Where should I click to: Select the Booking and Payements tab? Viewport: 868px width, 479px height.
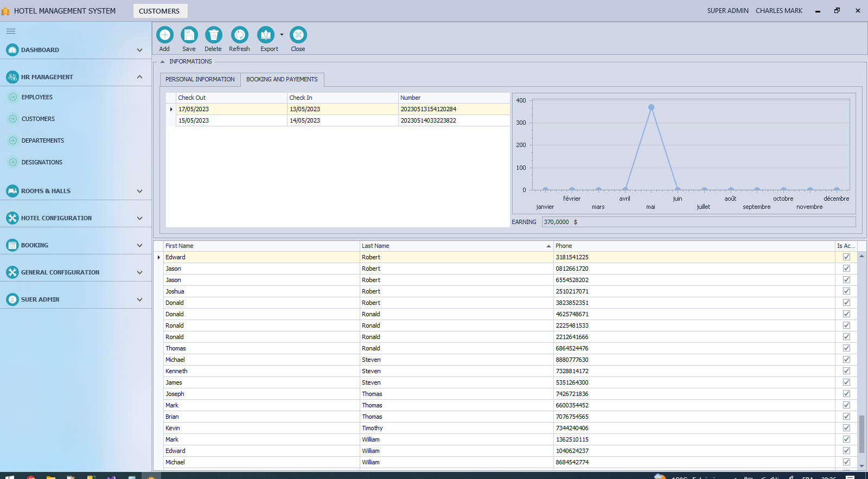(282, 79)
